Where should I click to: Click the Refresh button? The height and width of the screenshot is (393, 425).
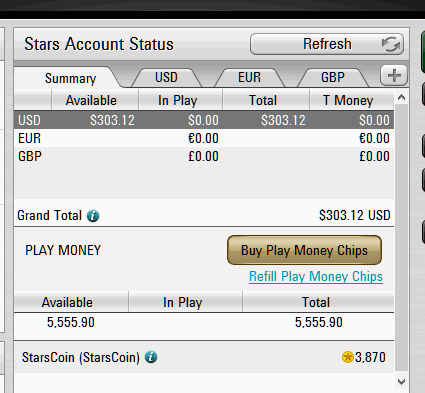coord(327,44)
